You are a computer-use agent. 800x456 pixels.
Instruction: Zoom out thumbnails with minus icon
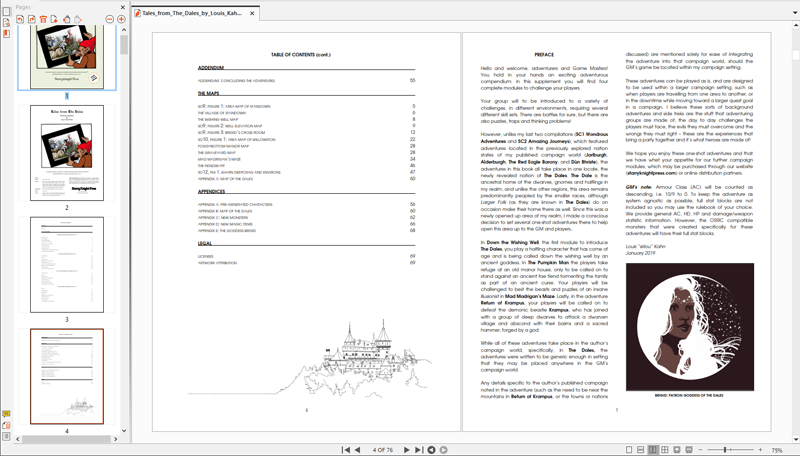coord(109,19)
